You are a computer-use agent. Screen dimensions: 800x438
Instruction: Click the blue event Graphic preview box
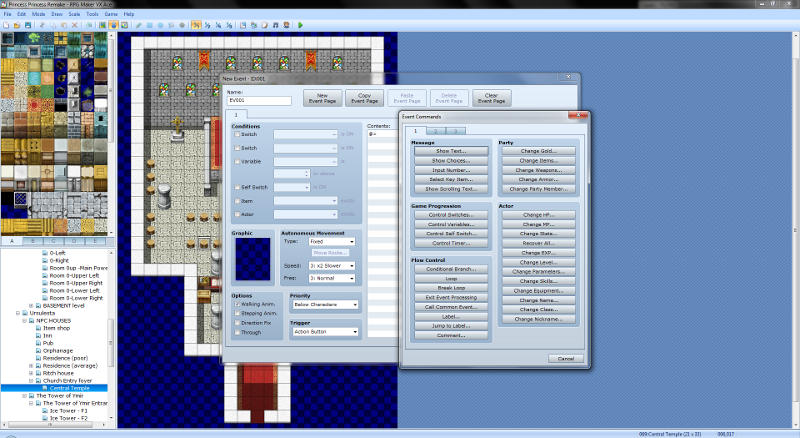click(252, 259)
